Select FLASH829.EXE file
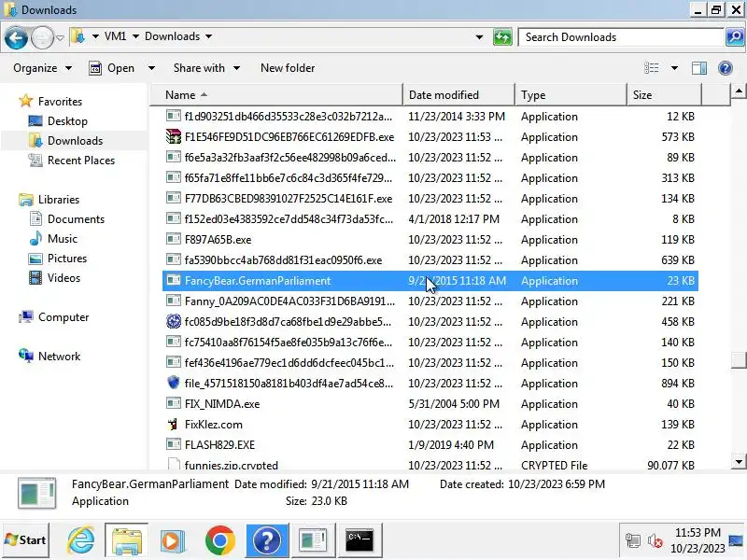The image size is (747, 560). point(430,445)
